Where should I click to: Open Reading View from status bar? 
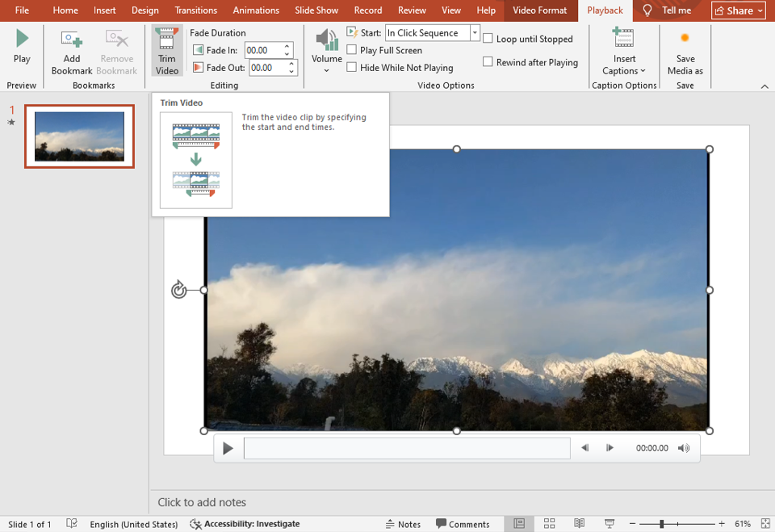pyautogui.click(x=580, y=524)
